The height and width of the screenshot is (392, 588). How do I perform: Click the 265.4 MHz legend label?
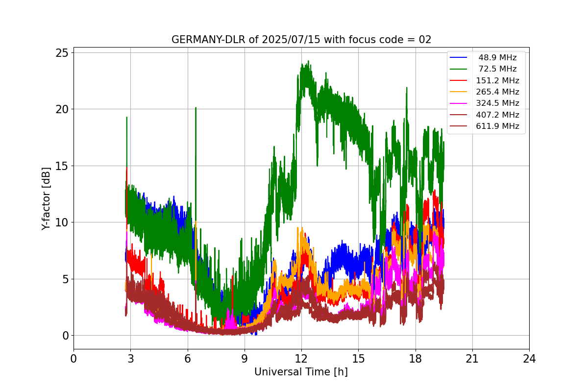pyautogui.click(x=497, y=92)
